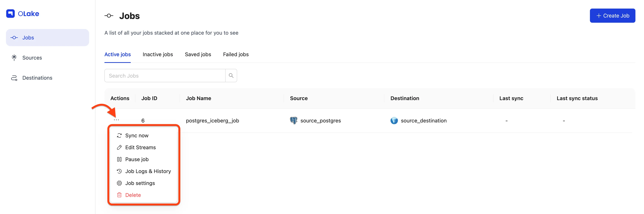Open Job settings entry
644x214 pixels.
tap(140, 183)
